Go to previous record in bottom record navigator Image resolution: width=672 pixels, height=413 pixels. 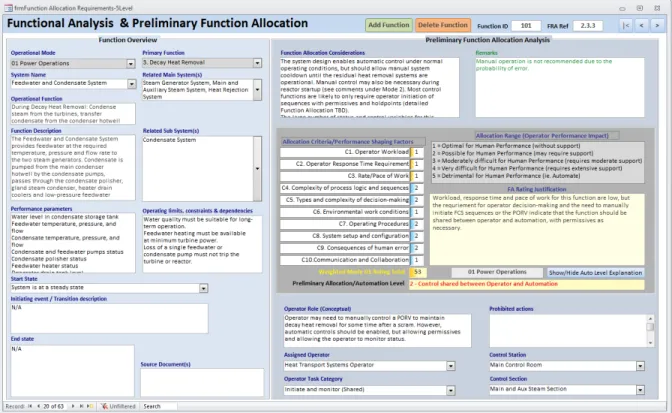39,406
